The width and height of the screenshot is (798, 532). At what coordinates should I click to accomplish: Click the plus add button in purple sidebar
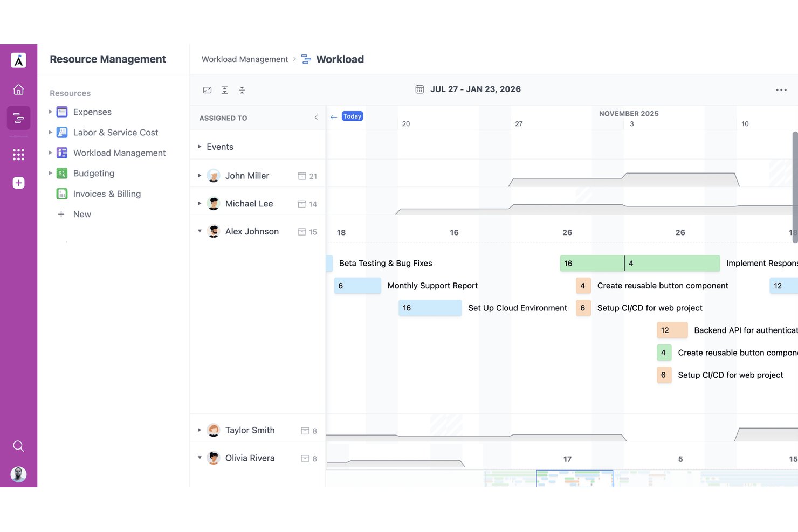18,183
